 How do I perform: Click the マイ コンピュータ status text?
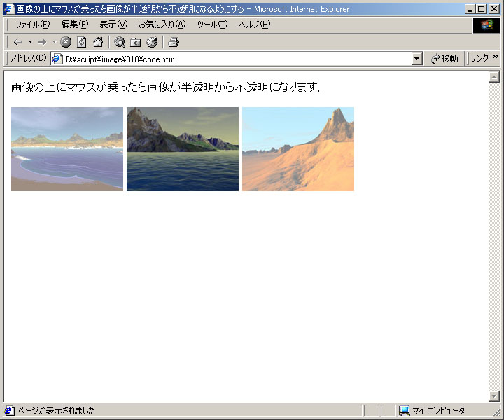click(438, 411)
